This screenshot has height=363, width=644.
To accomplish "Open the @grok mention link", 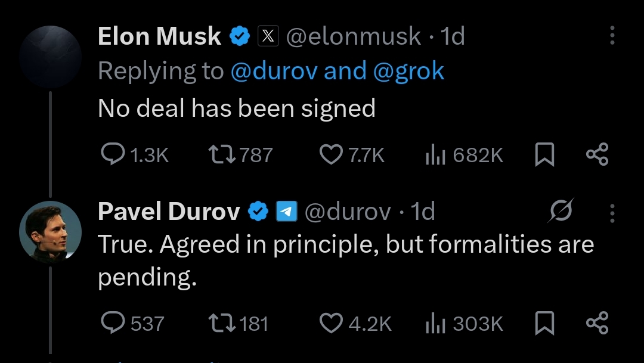I will click(408, 72).
